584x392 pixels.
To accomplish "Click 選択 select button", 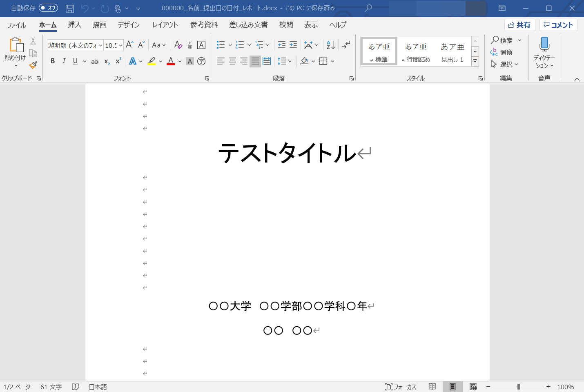I will [504, 64].
